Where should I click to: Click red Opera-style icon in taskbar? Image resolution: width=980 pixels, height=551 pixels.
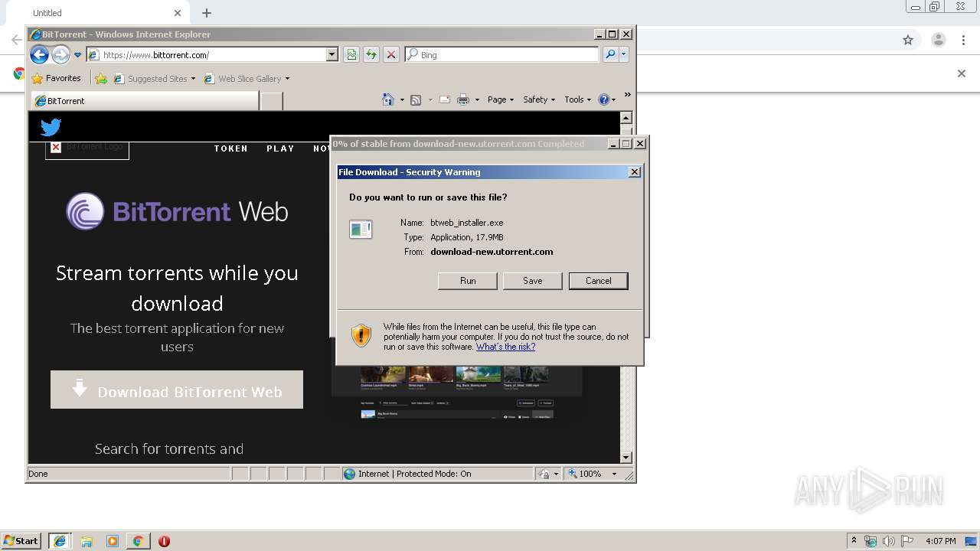(164, 541)
